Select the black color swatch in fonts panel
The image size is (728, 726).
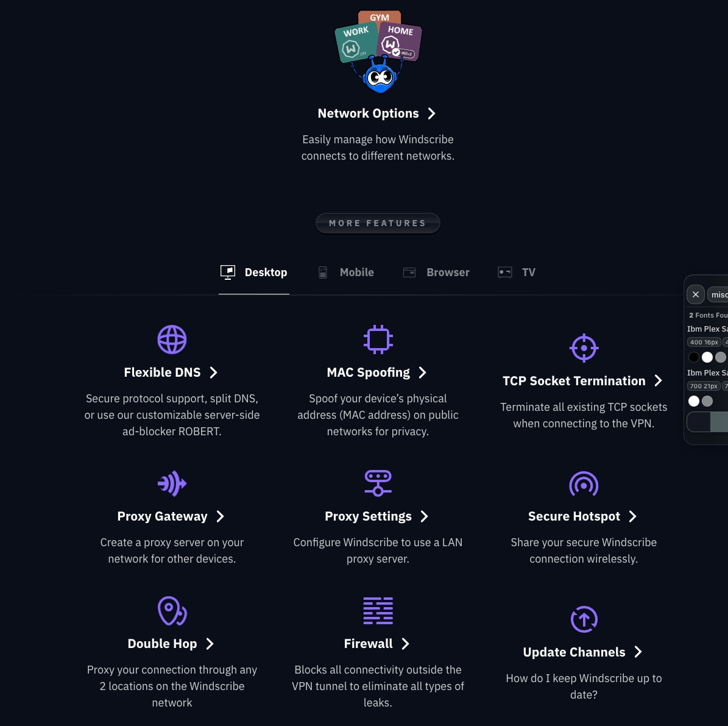point(694,357)
